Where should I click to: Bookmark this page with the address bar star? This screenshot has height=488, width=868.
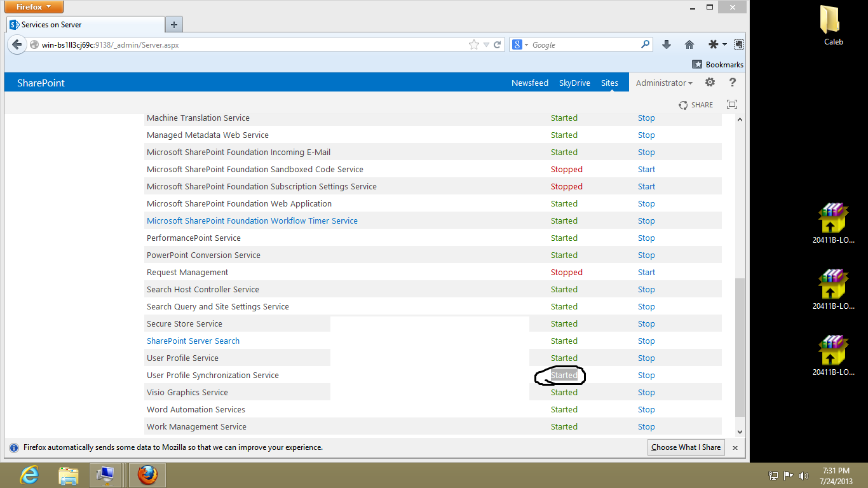[473, 45]
